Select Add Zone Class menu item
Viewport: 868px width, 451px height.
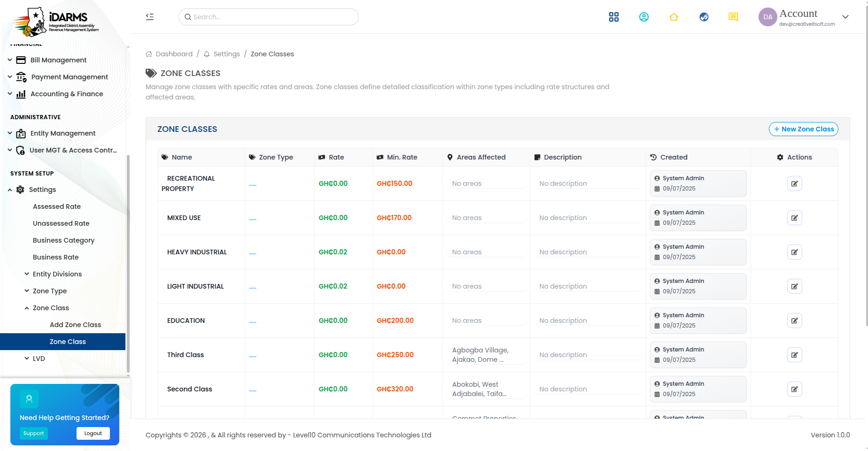click(x=75, y=325)
